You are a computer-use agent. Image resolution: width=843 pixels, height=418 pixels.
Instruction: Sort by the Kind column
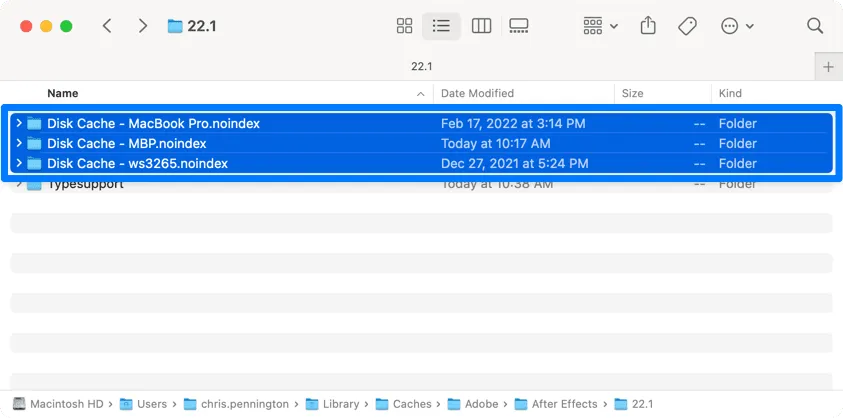(730, 93)
